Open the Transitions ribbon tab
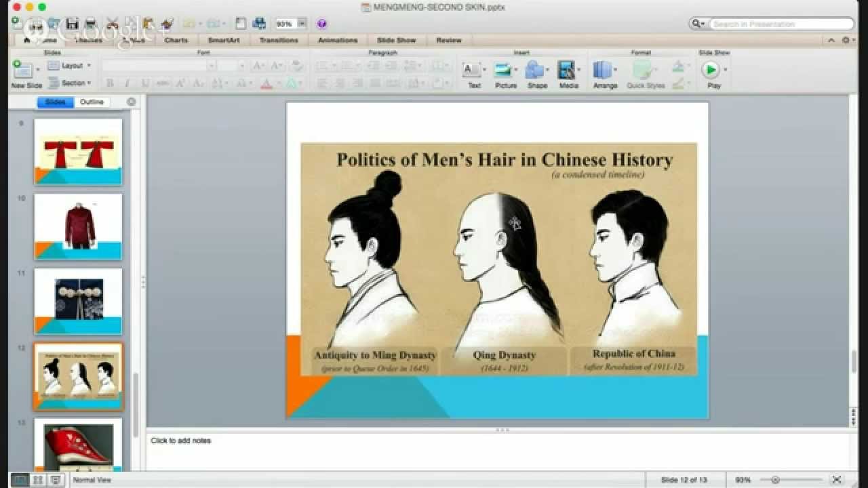Image resolution: width=868 pixels, height=488 pixels. [x=279, y=41]
